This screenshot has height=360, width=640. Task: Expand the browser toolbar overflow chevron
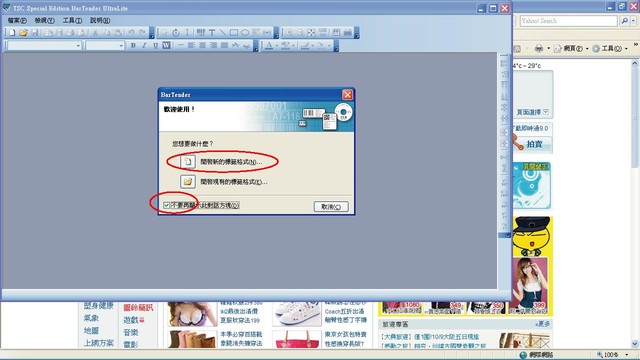(x=636, y=44)
